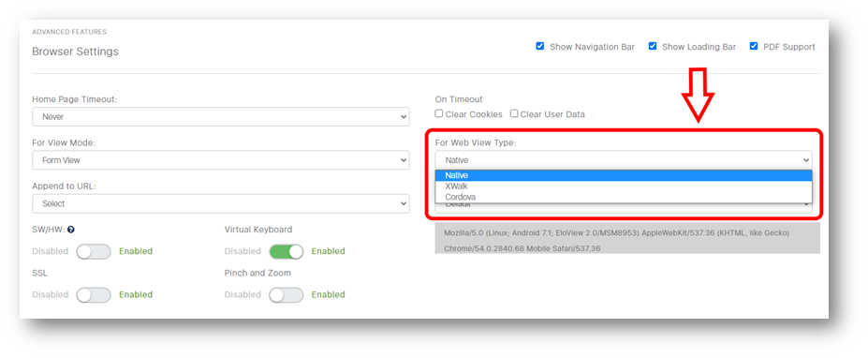This screenshot has height=358, width=868.
Task: Uncheck the Show Navigation Bar checkbox
Action: coord(540,46)
